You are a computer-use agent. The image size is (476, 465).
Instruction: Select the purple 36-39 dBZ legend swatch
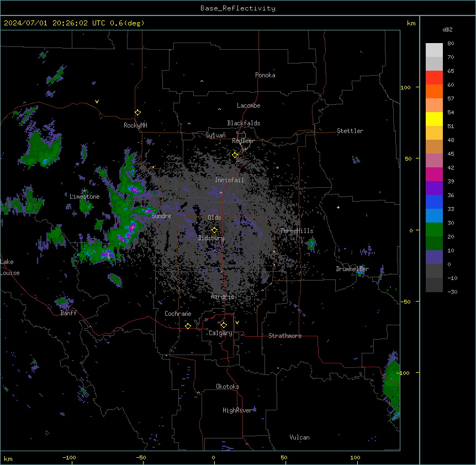tap(434, 188)
